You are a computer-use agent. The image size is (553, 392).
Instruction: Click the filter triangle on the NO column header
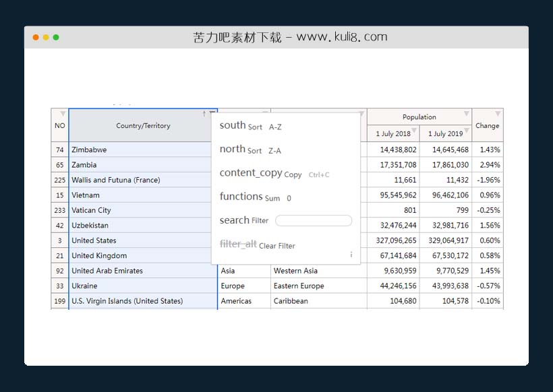[x=61, y=112]
